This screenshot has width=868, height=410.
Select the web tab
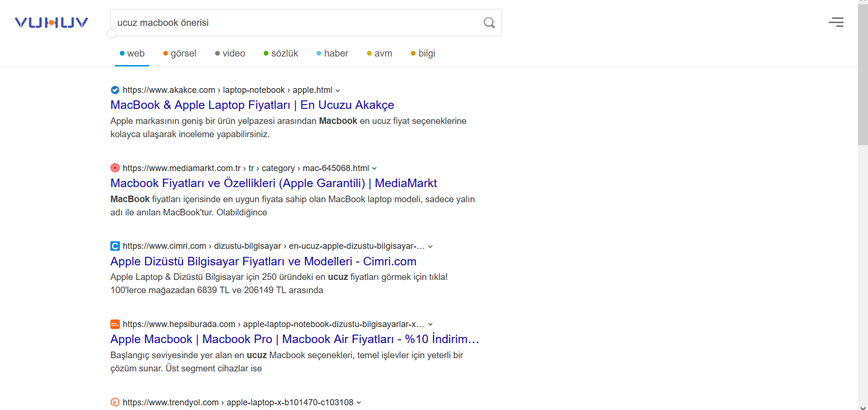[132, 53]
